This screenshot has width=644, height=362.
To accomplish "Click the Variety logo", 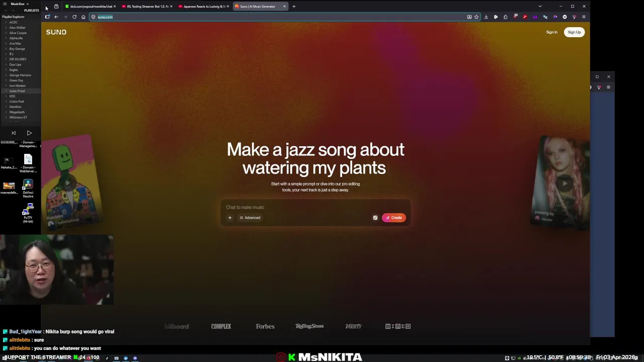I will 353,326.
